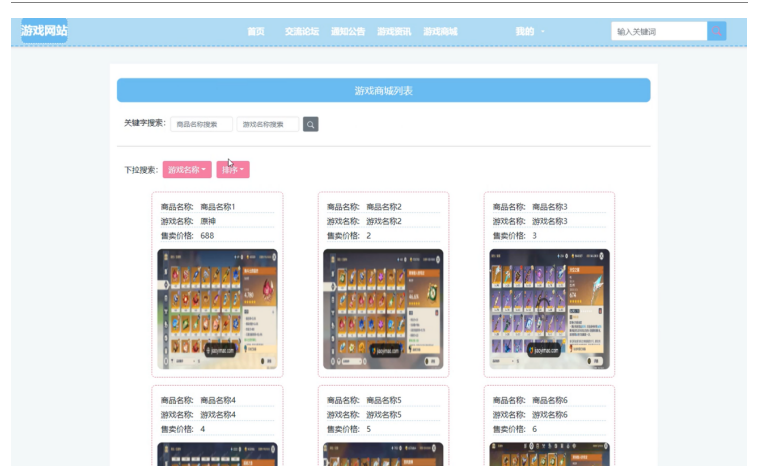The width and height of the screenshot is (773, 475).
Task: Click the 商品名称5 name text
Action: pos(384,400)
